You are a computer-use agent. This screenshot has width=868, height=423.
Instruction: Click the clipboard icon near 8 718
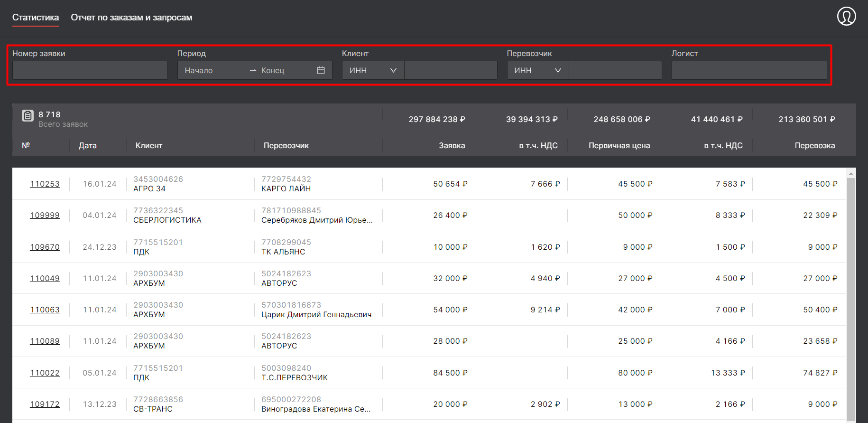[28, 115]
